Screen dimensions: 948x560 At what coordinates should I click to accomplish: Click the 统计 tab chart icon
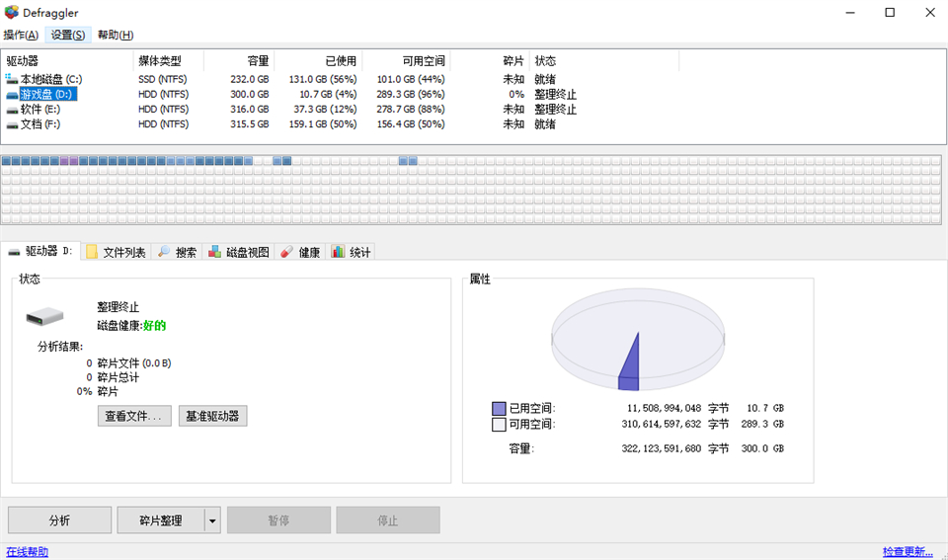(338, 253)
